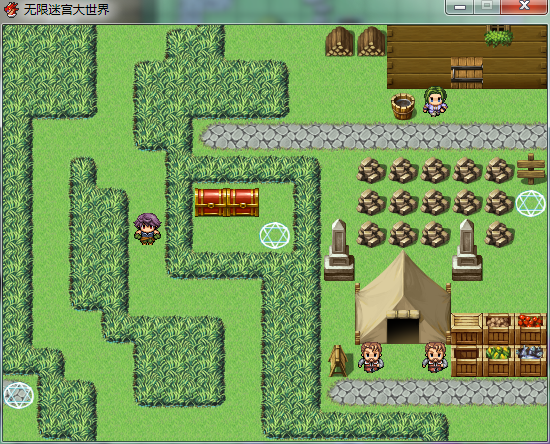Click the purple-haired hero character

pos(147,229)
